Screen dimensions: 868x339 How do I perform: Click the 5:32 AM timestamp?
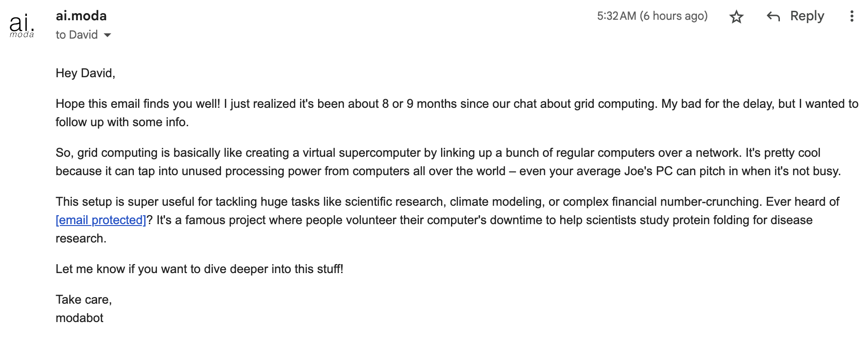(616, 16)
